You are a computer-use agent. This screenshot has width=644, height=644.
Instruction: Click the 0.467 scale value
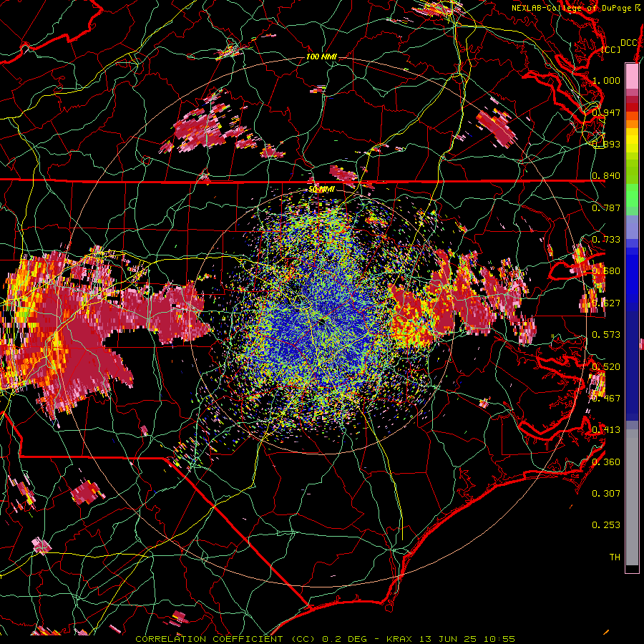606,398
